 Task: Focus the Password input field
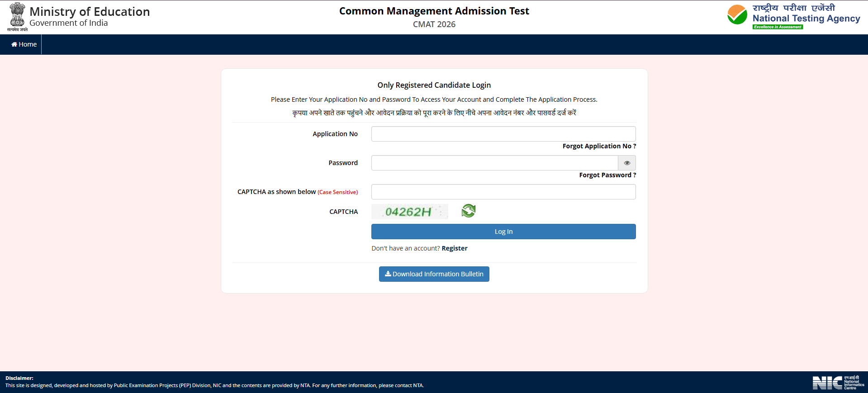click(495, 163)
